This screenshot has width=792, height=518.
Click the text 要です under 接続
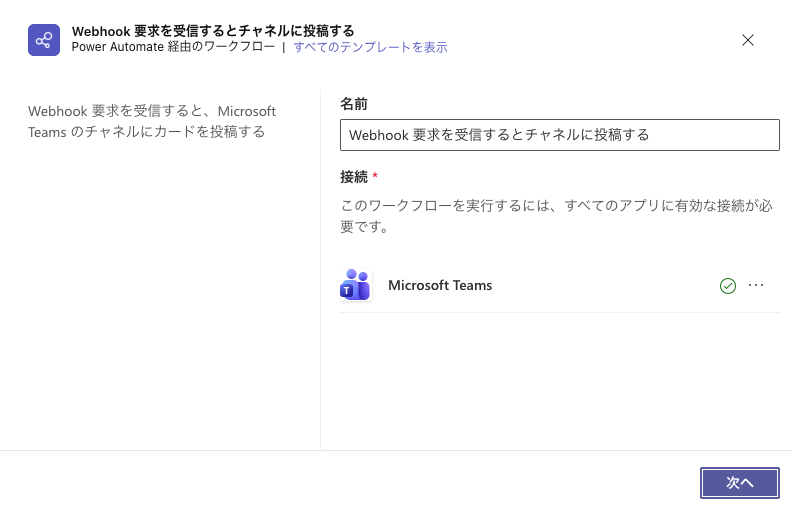364,227
